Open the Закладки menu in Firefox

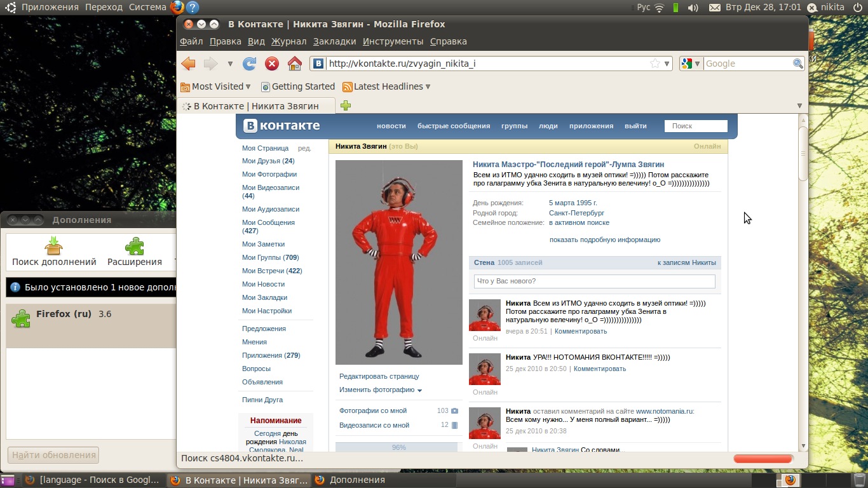point(334,41)
